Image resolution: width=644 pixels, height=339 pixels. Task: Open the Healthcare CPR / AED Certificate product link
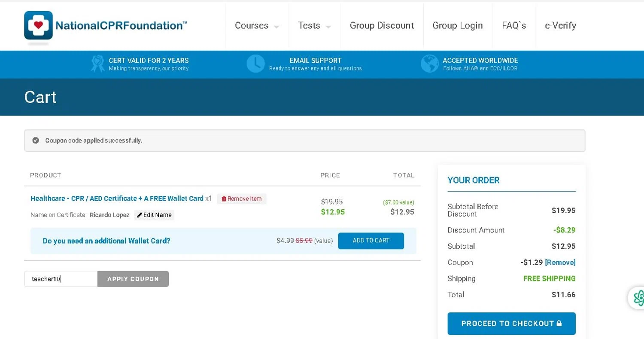point(117,199)
